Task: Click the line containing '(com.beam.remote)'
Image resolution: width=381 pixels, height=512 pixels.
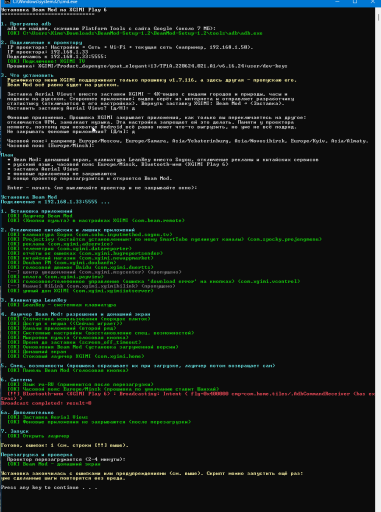Action: tap(96, 220)
